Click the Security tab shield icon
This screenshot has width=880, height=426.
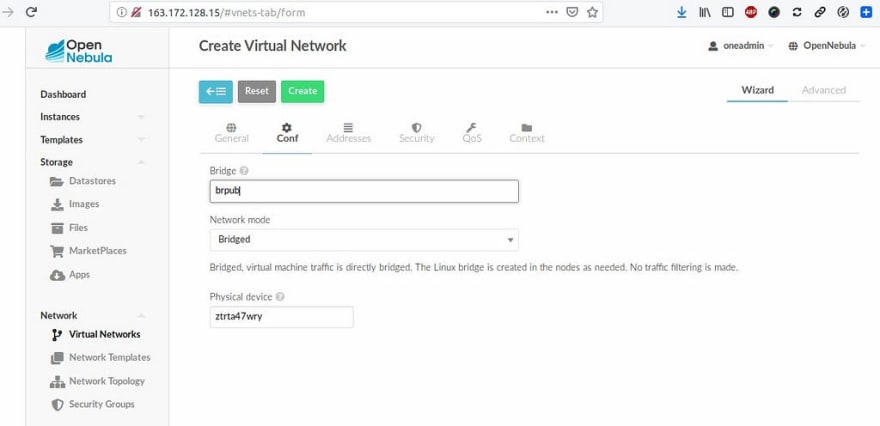click(x=416, y=128)
